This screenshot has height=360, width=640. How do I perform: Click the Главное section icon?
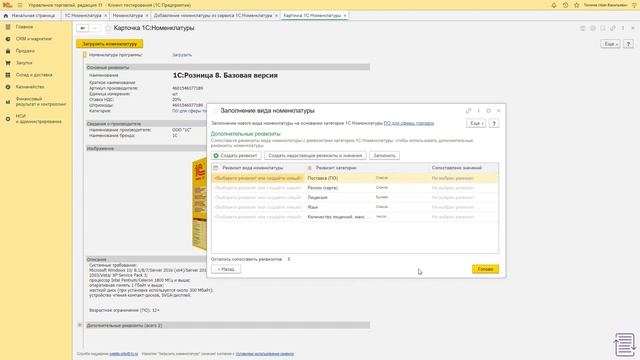pyautogui.click(x=8, y=27)
